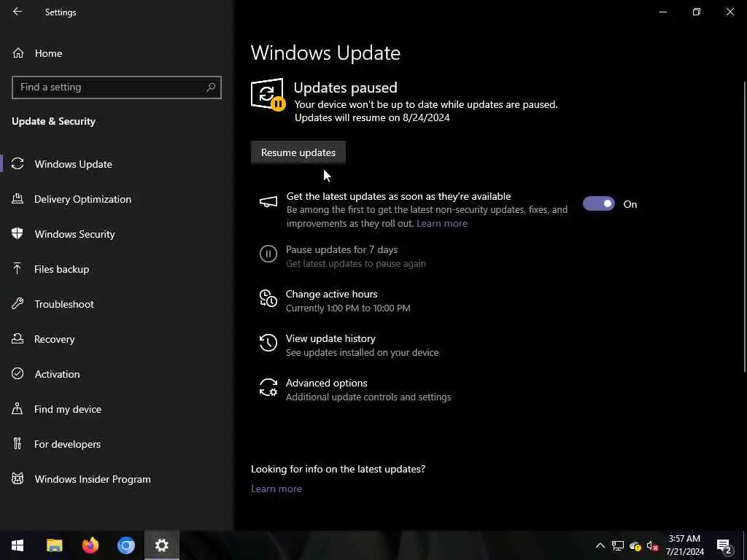Click the active hours clock icon
Viewport: 747px width, 560px height.
[268, 298]
